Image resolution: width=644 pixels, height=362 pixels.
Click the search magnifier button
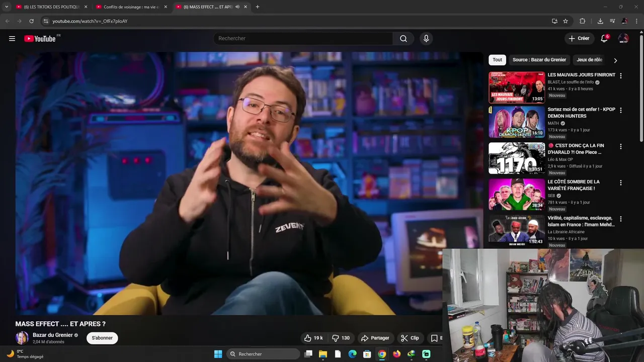click(404, 39)
